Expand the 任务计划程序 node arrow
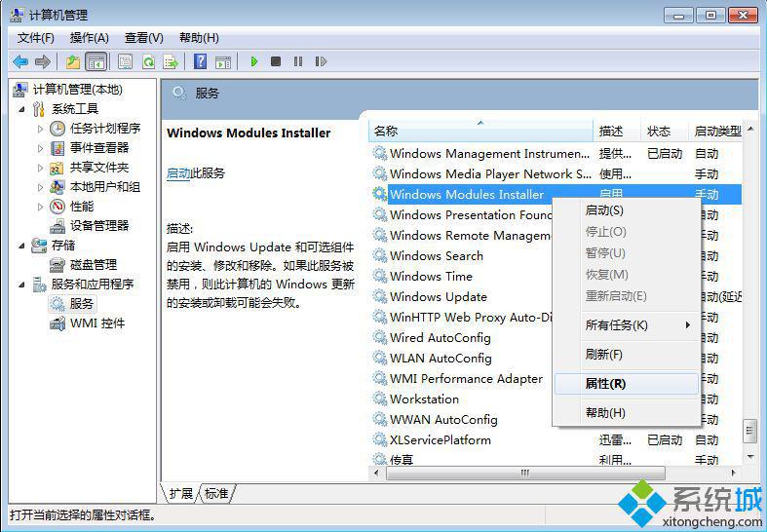Image resolution: width=767 pixels, height=532 pixels. pyautogui.click(x=41, y=129)
